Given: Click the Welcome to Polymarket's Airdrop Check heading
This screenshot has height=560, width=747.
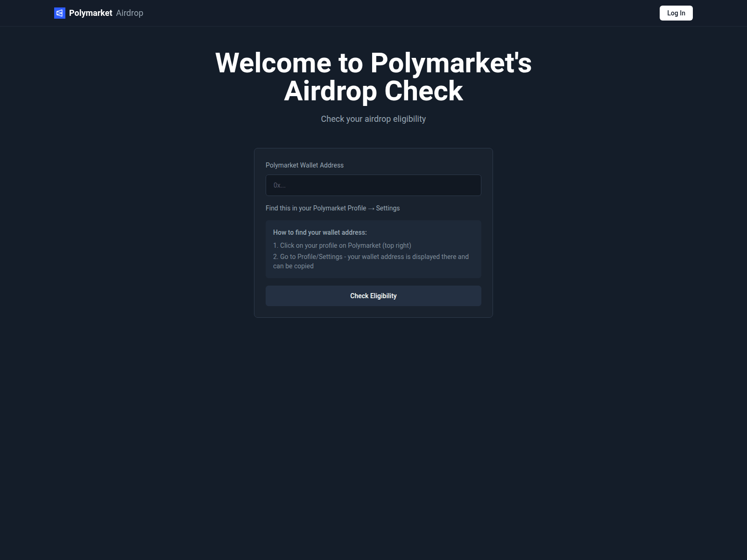Looking at the screenshot, I should click(x=373, y=76).
